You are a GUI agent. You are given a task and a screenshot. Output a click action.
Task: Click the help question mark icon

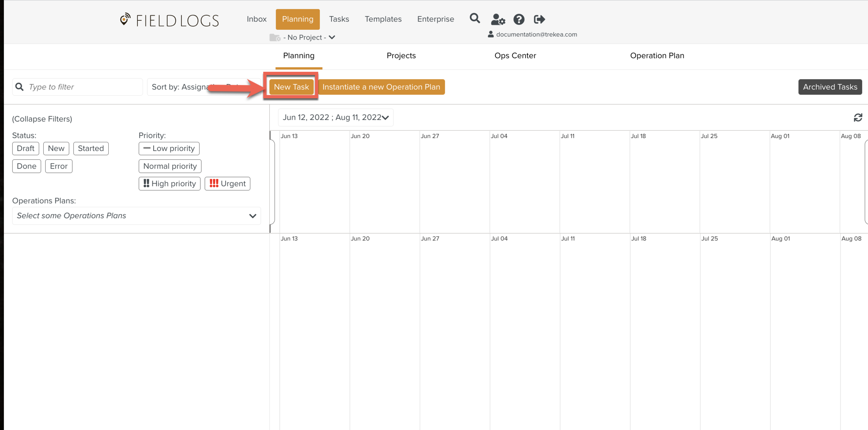(519, 19)
